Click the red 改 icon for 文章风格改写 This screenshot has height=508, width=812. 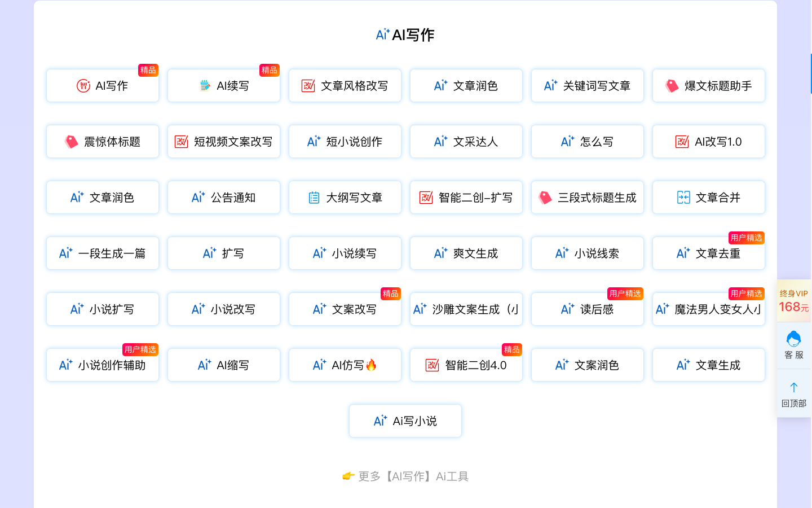pyautogui.click(x=308, y=86)
